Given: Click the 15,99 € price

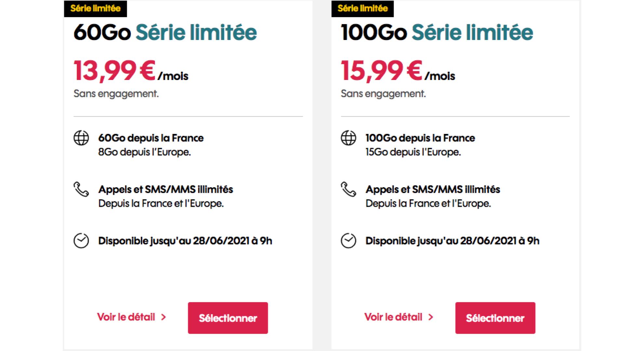Looking at the screenshot, I should pos(382,71).
